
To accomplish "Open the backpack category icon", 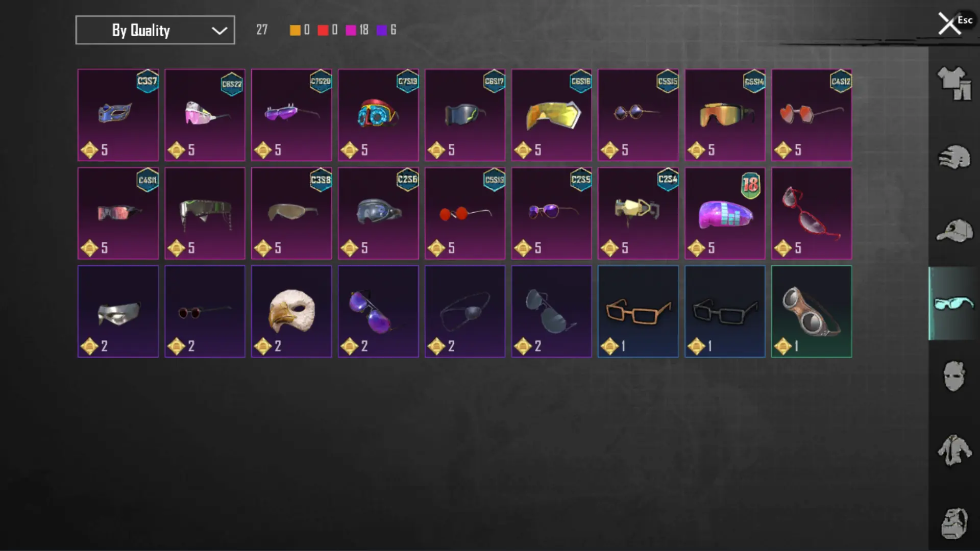I will pyautogui.click(x=954, y=523).
